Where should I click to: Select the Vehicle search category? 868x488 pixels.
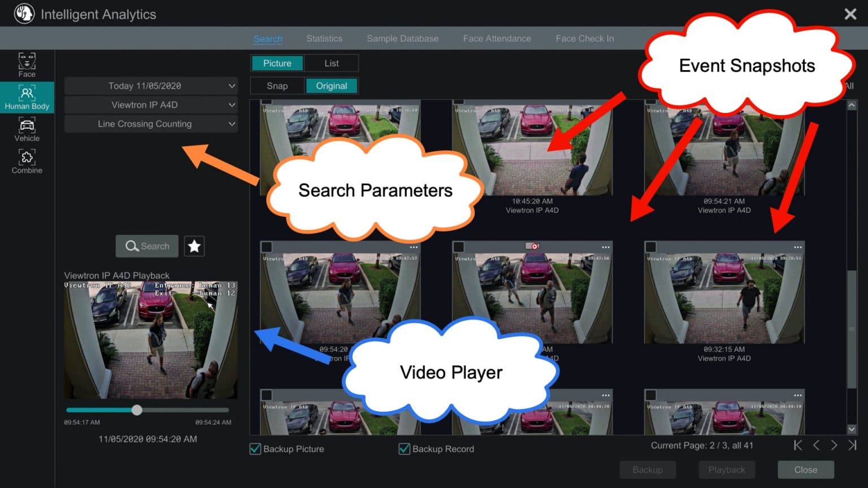tap(27, 129)
